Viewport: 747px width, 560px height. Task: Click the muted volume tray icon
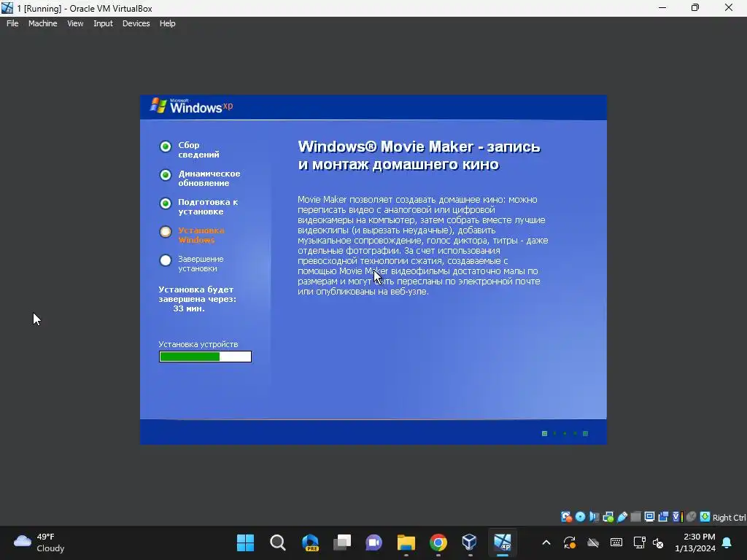658,542
